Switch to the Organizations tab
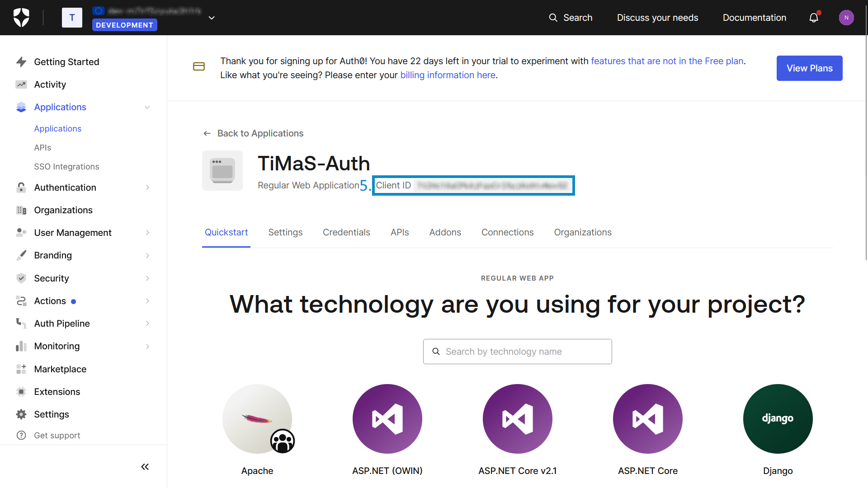 tap(583, 232)
